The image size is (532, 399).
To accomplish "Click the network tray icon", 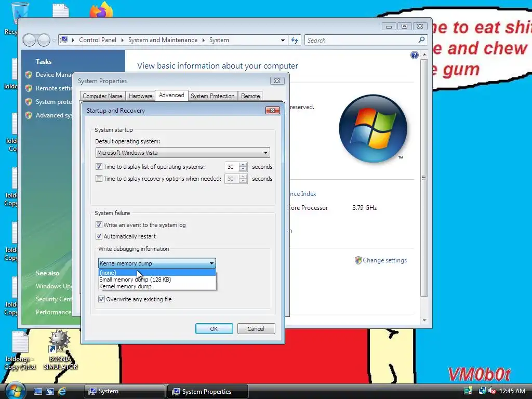I will click(x=482, y=391).
